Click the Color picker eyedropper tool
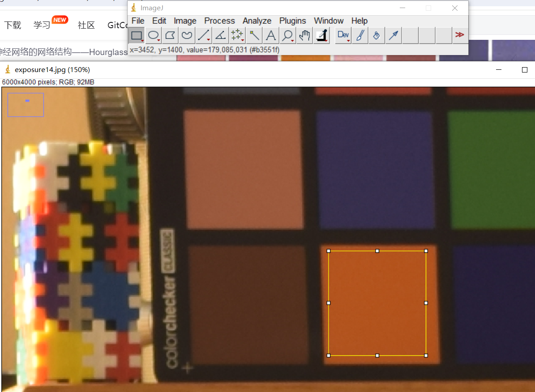This screenshot has height=392, width=535. (x=321, y=35)
